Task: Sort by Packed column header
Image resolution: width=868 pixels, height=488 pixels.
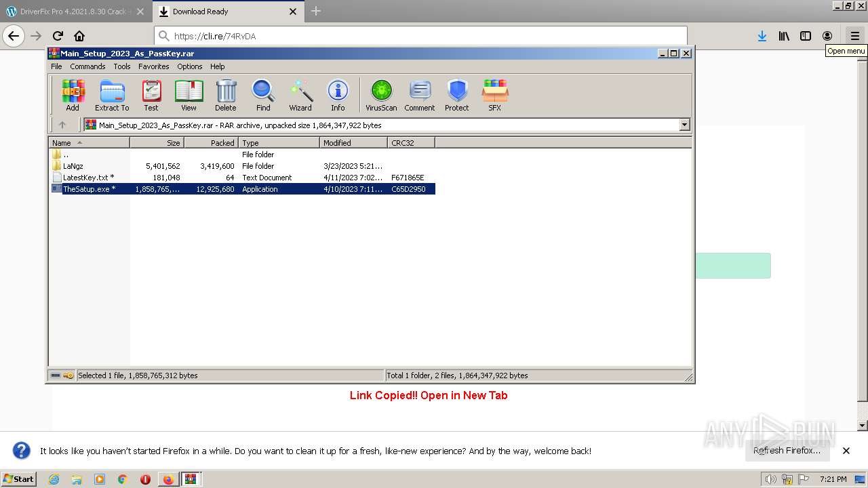Action: click(211, 143)
